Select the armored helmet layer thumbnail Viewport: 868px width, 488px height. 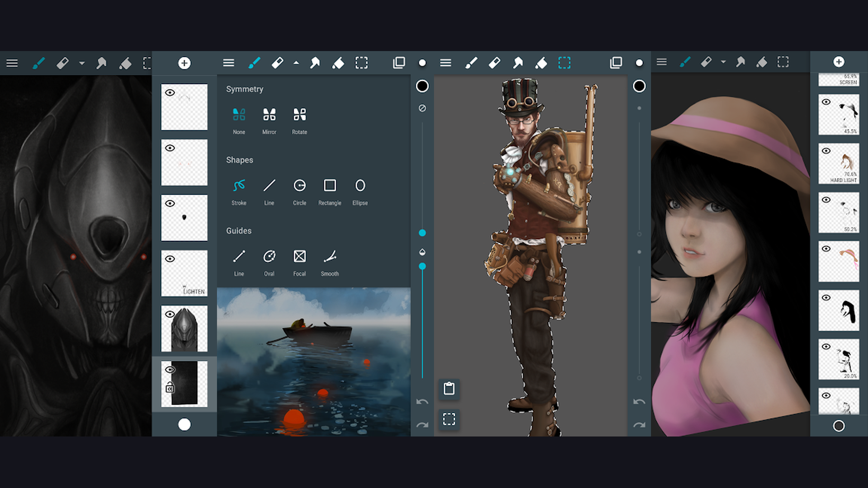pos(184,328)
